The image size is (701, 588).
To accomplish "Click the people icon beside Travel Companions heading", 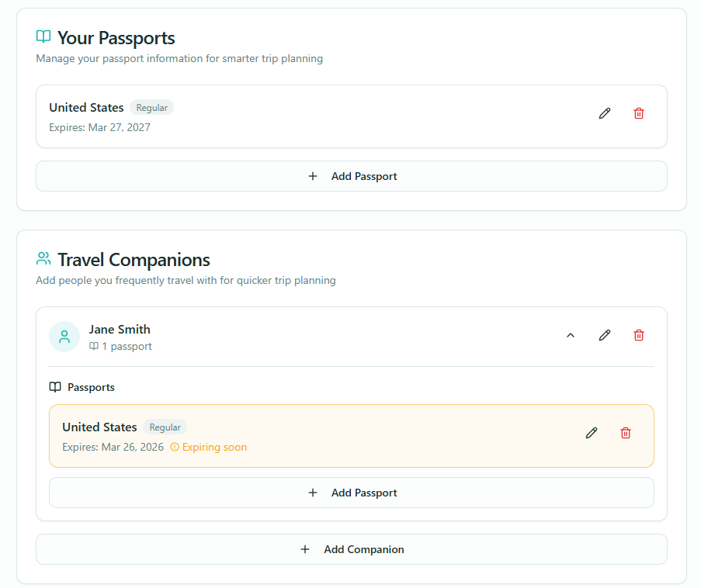I will coord(43,258).
